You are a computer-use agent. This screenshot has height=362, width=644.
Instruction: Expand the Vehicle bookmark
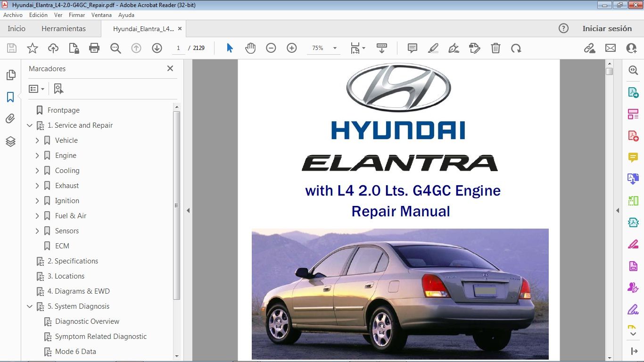[37, 140]
